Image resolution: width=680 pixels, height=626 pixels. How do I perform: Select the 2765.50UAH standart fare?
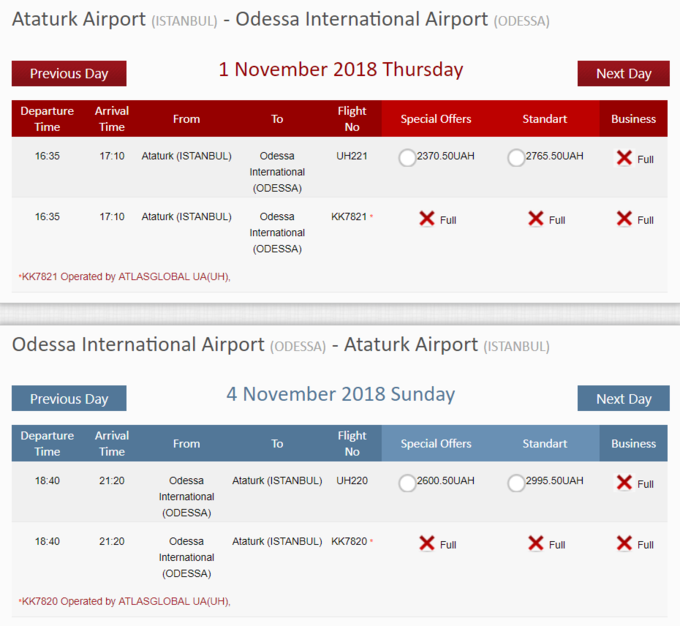click(516, 158)
